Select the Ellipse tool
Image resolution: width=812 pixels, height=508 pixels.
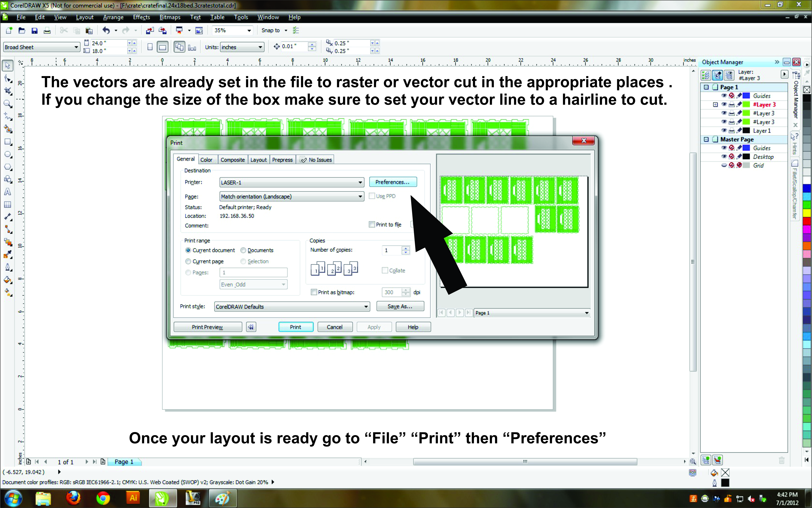pos(8,155)
